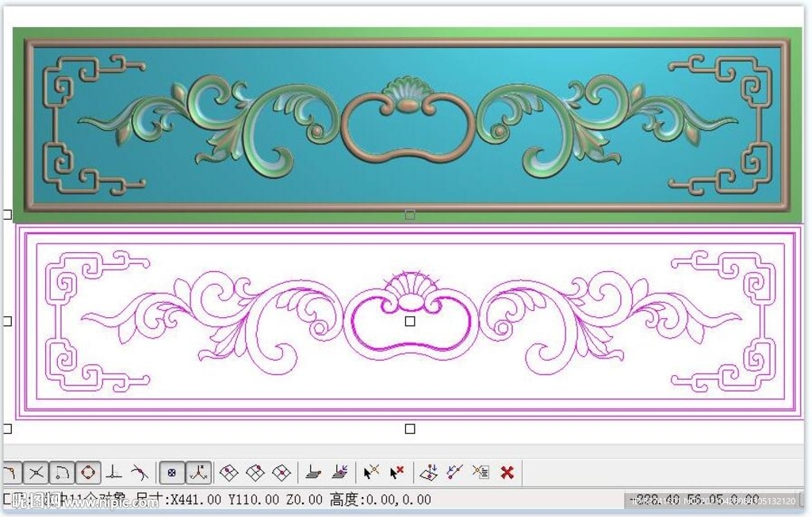The height and width of the screenshot is (517, 812).
Task: Click the center selection handle of vector drawing
Action: pyautogui.click(x=410, y=321)
